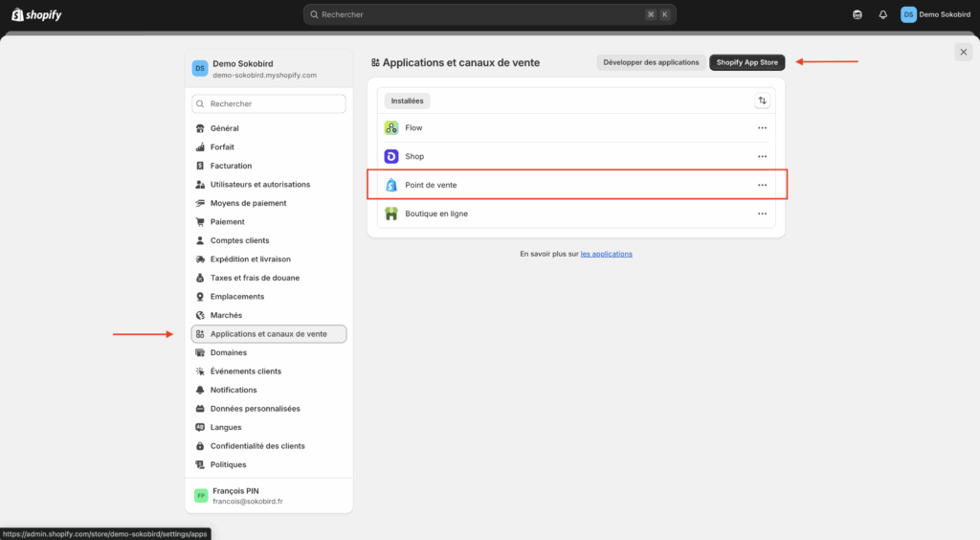Image resolution: width=980 pixels, height=540 pixels.
Task: Follow the "les applications" link
Action: click(x=606, y=254)
